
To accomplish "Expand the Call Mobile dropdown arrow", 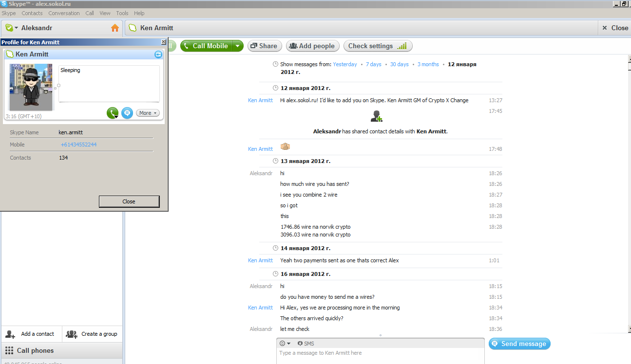I will coord(237,46).
